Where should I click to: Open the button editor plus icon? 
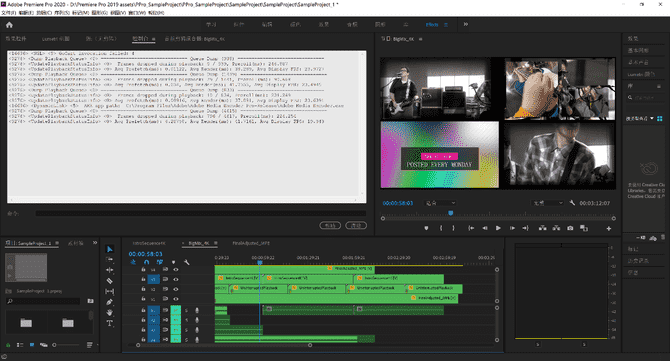pyautogui.click(x=608, y=229)
